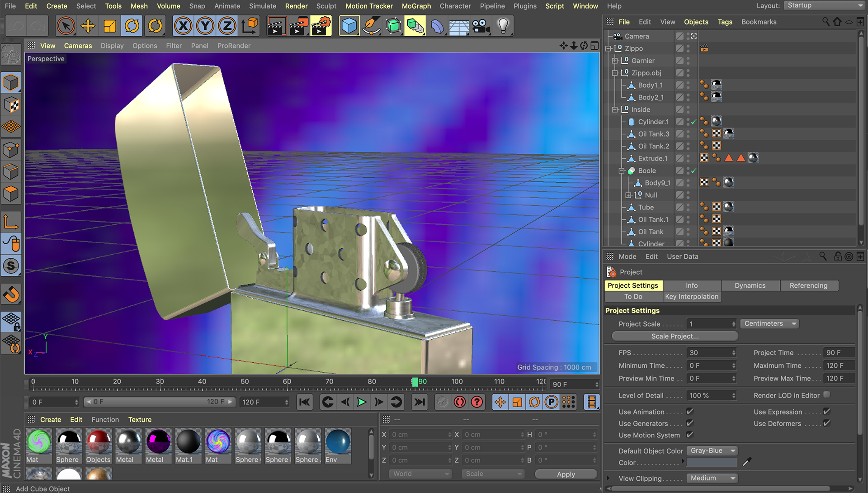Screen dimensions: 868x493
Task: Switch to Polygons mode
Action: coord(11,194)
